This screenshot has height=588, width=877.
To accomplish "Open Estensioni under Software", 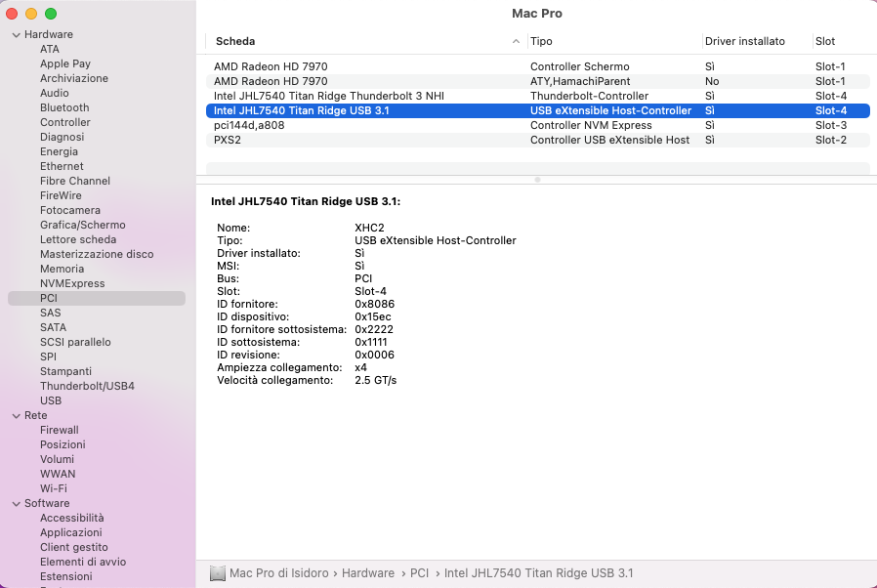I will pyautogui.click(x=66, y=576).
